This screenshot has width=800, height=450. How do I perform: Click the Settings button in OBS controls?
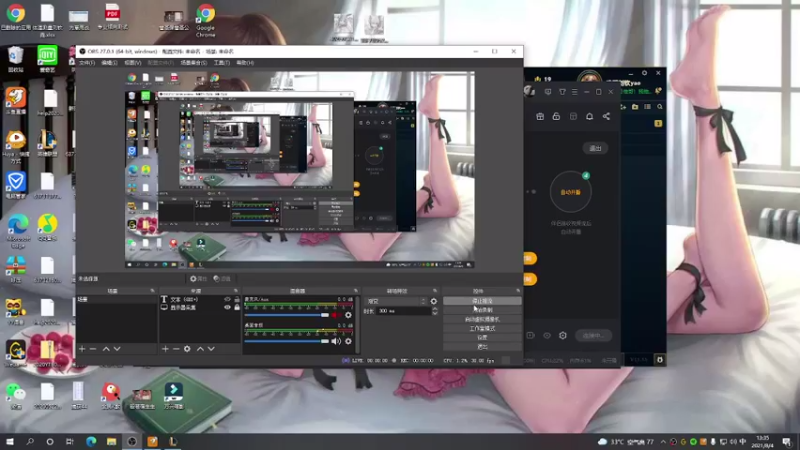pos(482,338)
